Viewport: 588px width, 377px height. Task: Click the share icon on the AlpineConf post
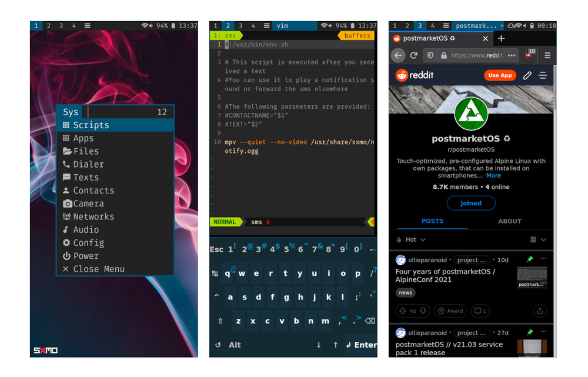540,311
